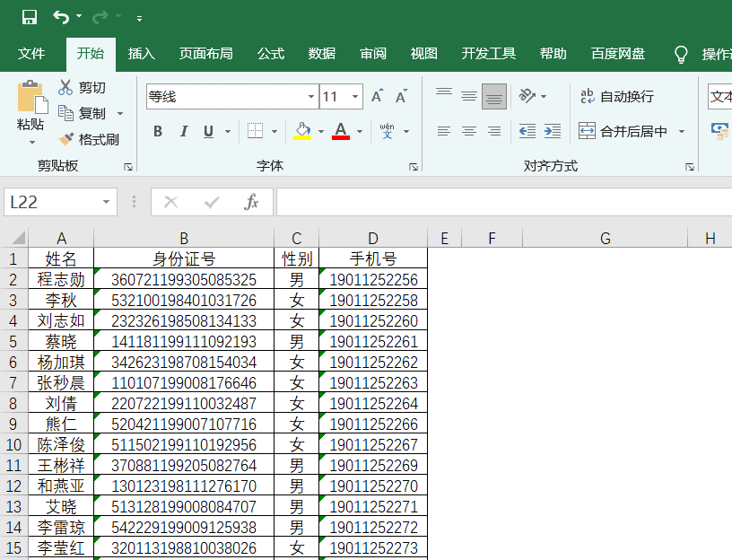Open the 百度网盘 tab
Screen dimensions: 732x560
point(617,54)
